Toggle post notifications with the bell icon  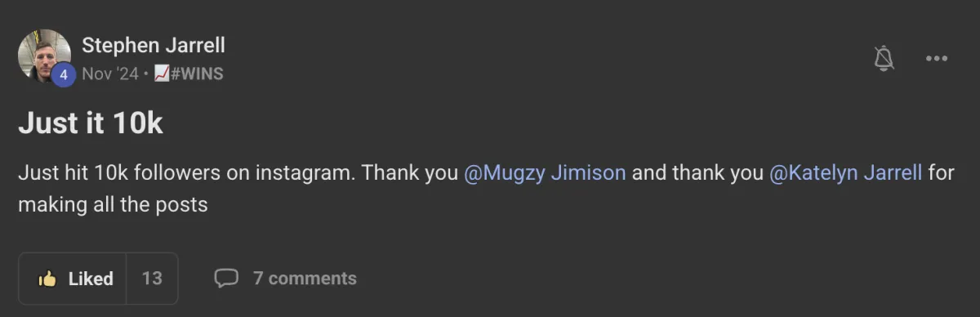(884, 58)
